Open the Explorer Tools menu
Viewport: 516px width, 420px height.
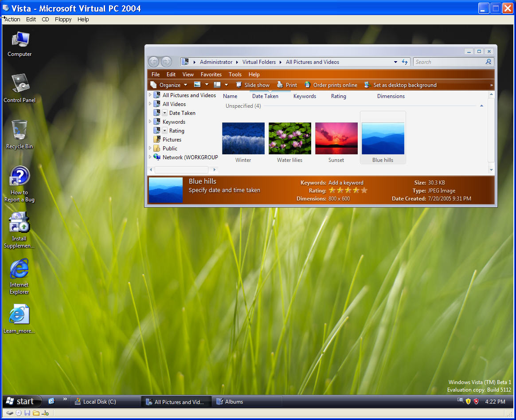235,75
